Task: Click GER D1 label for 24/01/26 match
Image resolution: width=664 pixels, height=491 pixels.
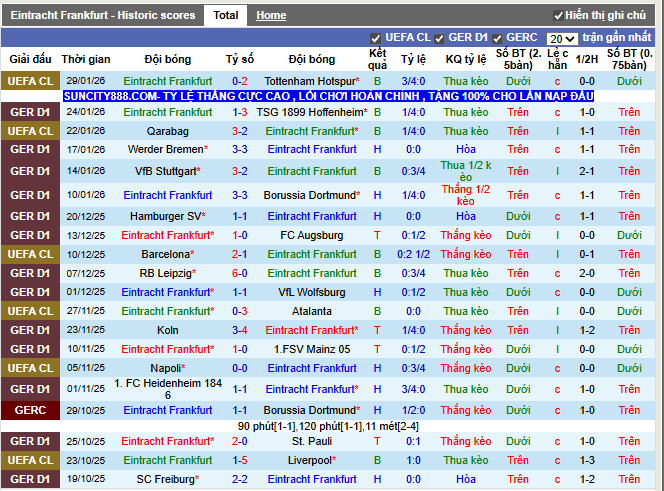Action: pos(30,112)
